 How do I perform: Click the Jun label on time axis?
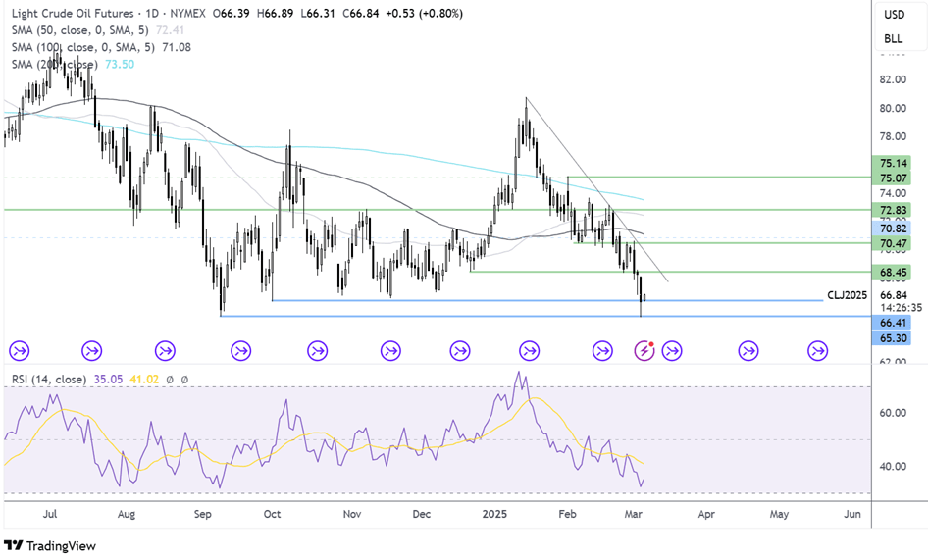point(851,514)
